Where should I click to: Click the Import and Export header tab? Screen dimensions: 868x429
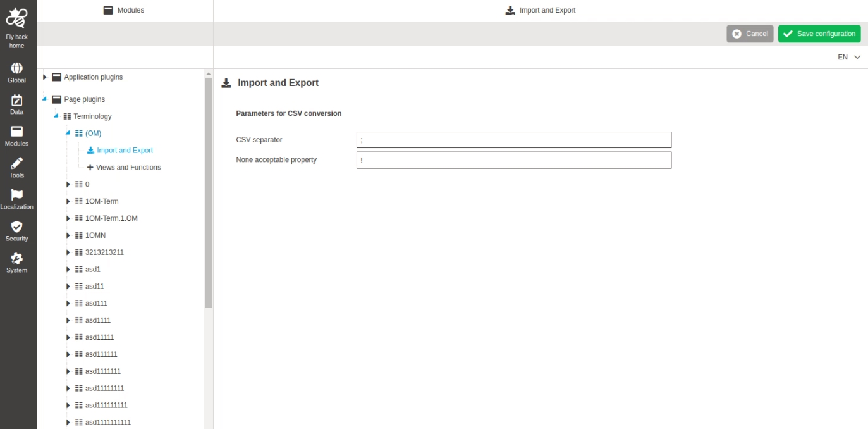point(541,10)
